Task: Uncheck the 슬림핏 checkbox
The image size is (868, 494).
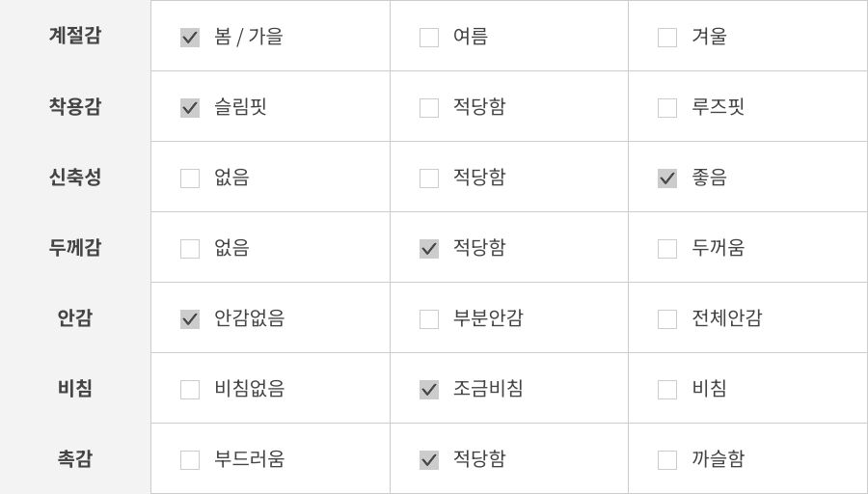Action: [190, 108]
